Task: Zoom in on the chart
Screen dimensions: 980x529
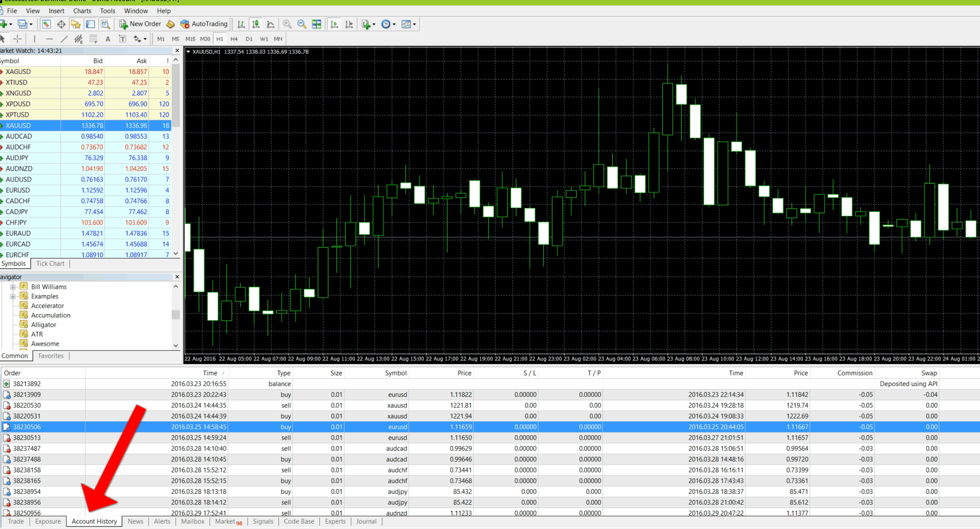Action: pyautogui.click(x=287, y=24)
